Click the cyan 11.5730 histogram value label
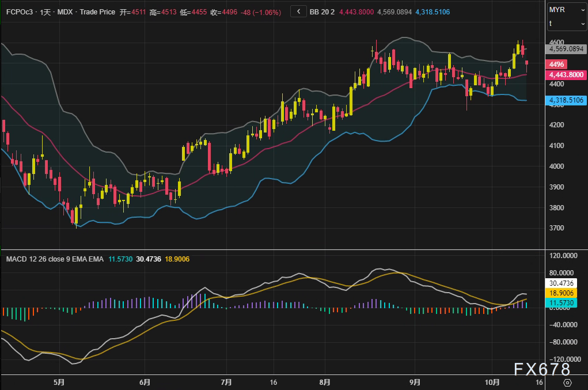Screen dimensions: 588x390 [560, 302]
